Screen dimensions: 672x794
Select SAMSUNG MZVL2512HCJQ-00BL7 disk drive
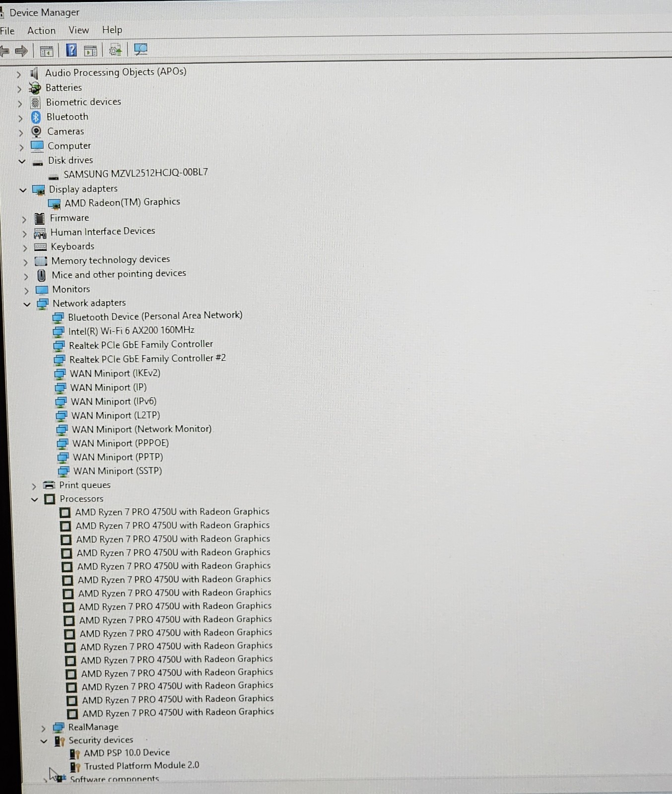(135, 173)
